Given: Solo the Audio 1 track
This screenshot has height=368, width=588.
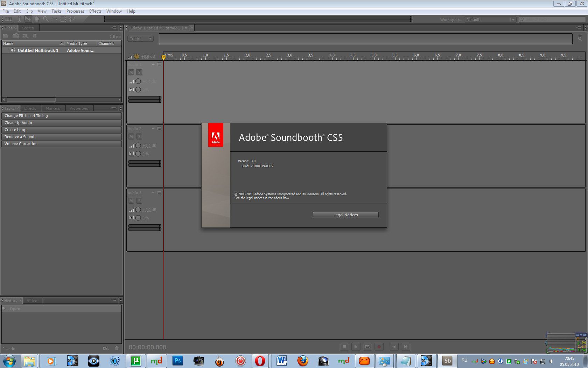Looking at the screenshot, I should [x=139, y=73].
